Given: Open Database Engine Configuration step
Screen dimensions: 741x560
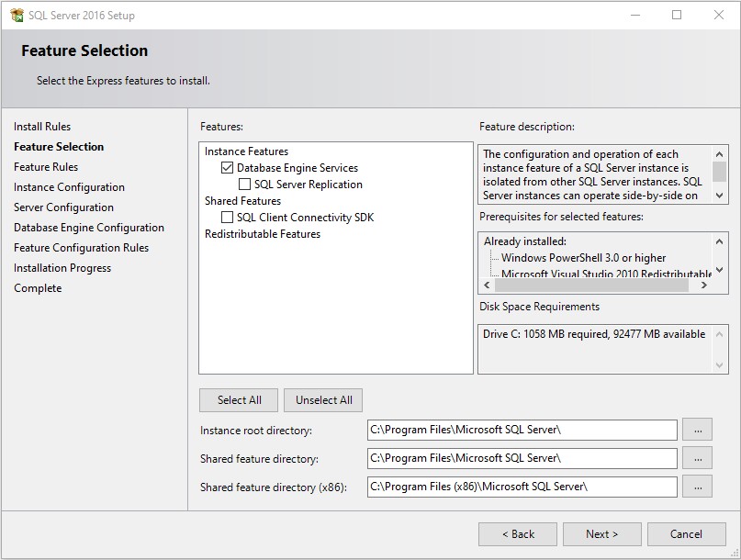Looking at the screenshot, I should coord(89,228).
